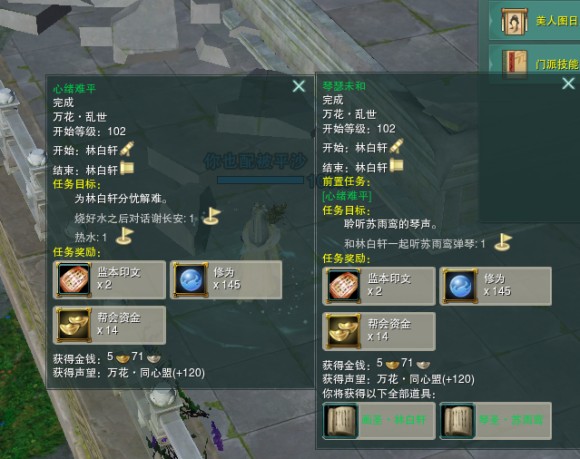This screenshot has height=459, width=580.
Task: Click 监本印文 reward icon in 心绪难平 panel
Action: pyautogui.click(x=74, y=280)
